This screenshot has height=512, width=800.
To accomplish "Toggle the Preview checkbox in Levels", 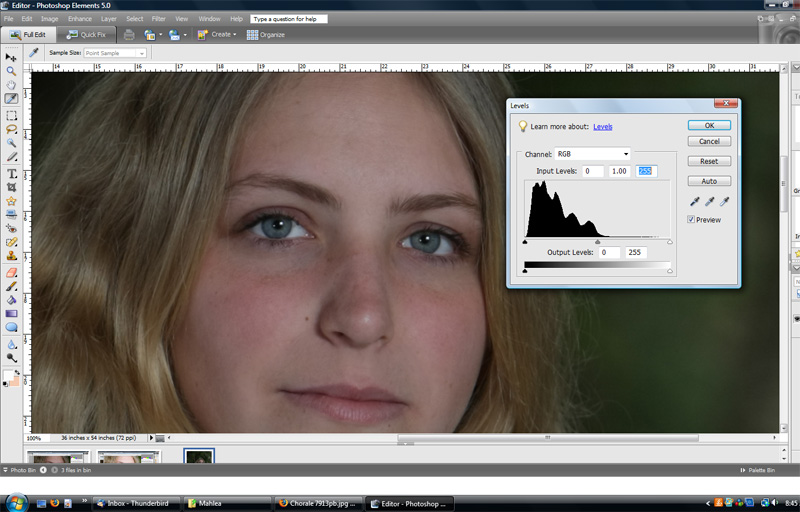I will (x=691, y=219).
